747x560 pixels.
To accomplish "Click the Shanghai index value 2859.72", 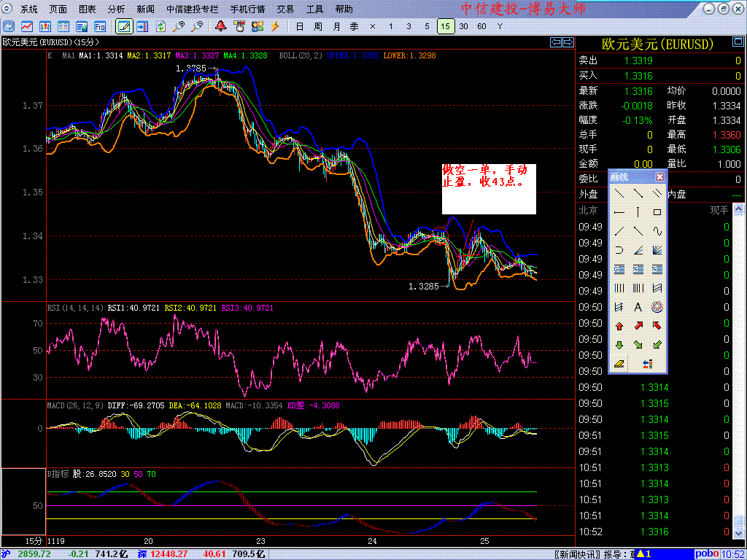I will [34, 554].
